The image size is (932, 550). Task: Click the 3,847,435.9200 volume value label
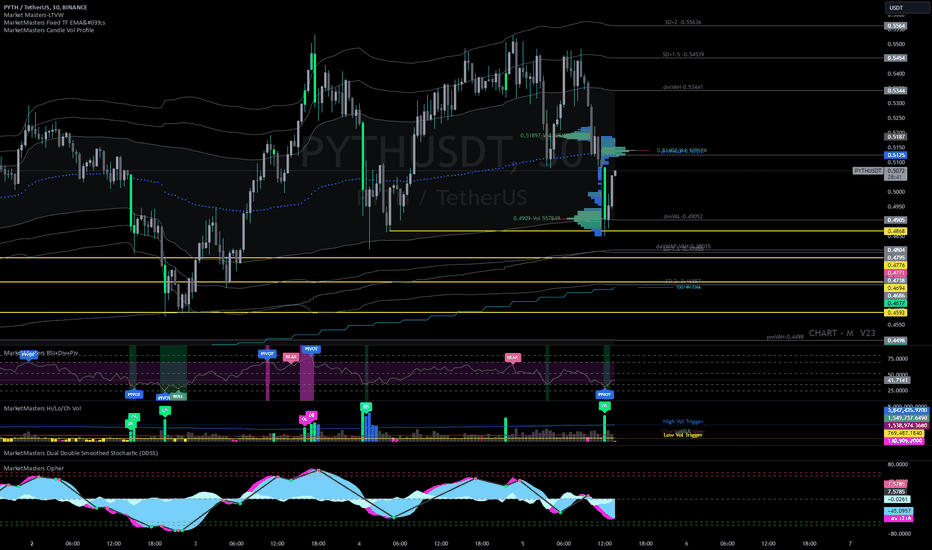[906, 410]
